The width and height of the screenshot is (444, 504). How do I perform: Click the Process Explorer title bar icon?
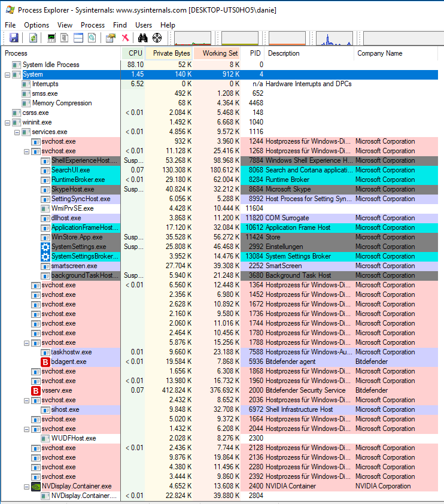click(x=10, y=10)
